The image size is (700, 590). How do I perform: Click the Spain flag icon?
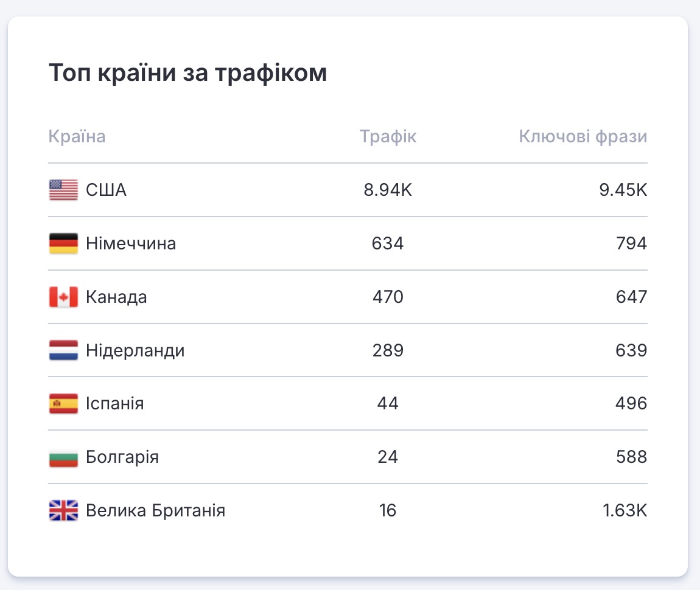63,404
